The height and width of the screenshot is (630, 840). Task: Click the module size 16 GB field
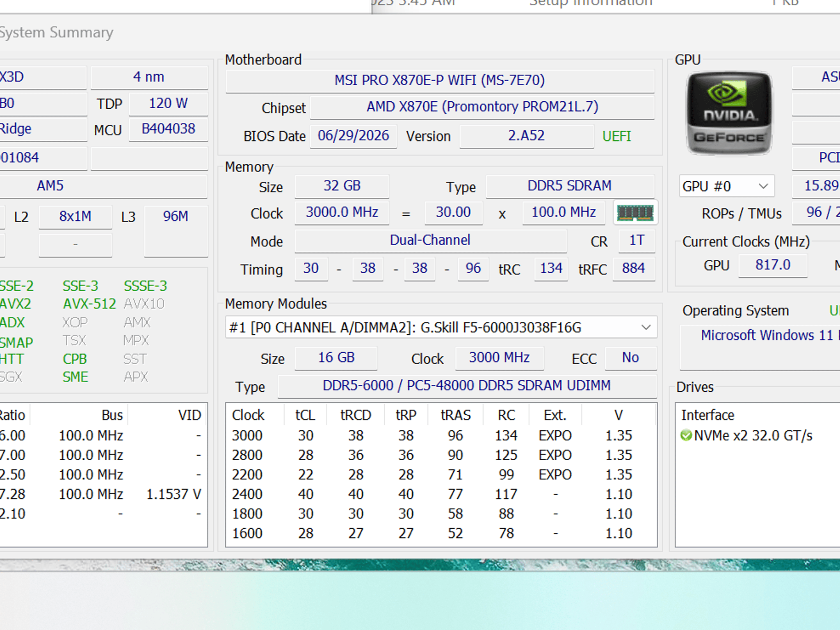coord(336,358)
